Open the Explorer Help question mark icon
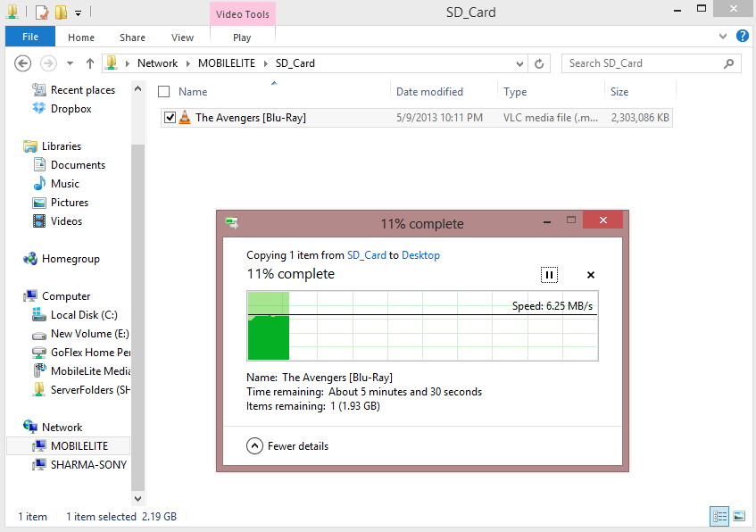Screen dimensions: 756x532 pos(743,37)
